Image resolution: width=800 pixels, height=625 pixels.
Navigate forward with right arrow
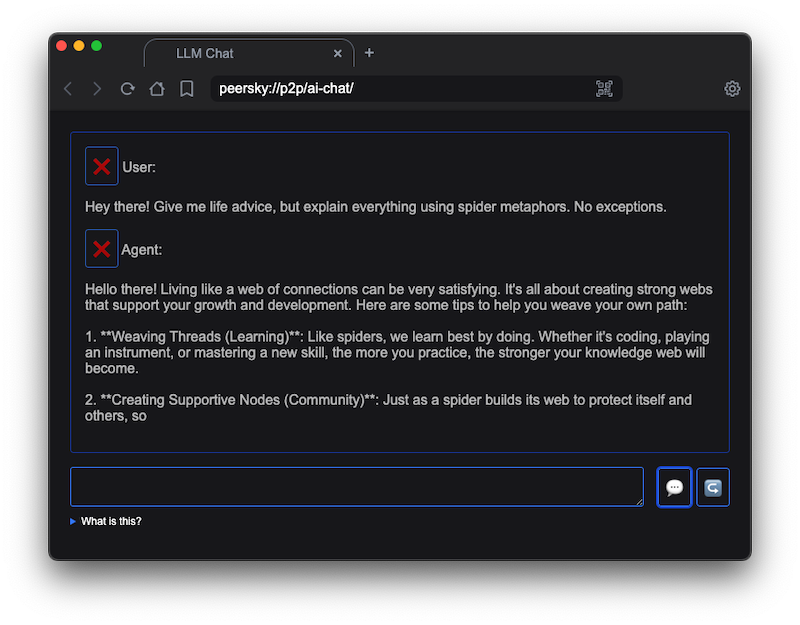pos(97,89)
